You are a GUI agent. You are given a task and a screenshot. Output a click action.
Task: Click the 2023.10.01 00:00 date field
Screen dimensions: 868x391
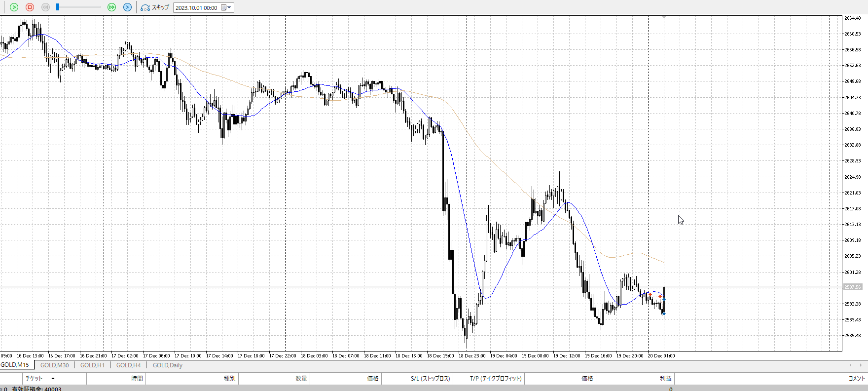[196, 7]
